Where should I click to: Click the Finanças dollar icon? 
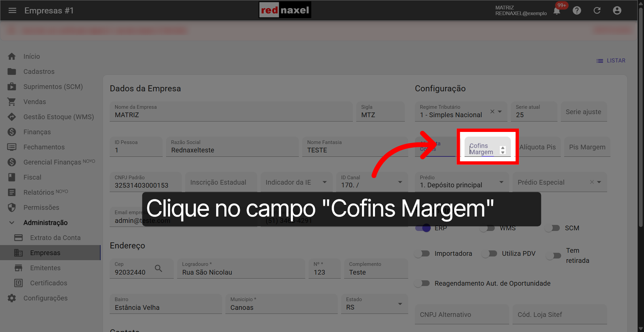tap(12, 132)
